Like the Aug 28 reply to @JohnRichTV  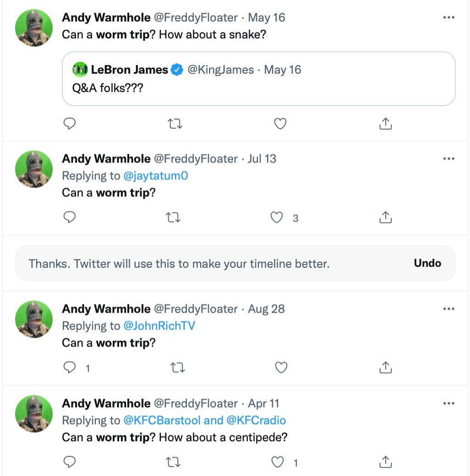(x=280, y=367)
